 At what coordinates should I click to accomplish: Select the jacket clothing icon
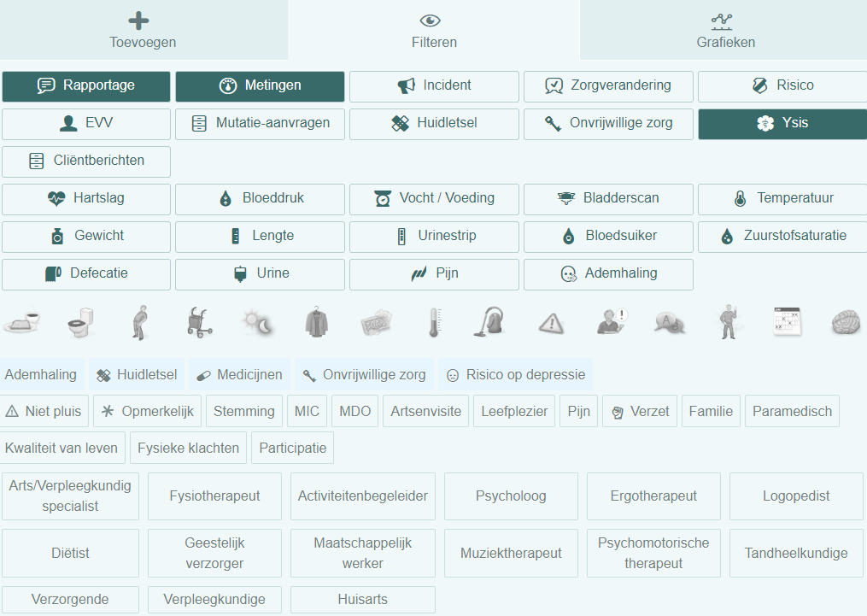(x=317, y=323)
